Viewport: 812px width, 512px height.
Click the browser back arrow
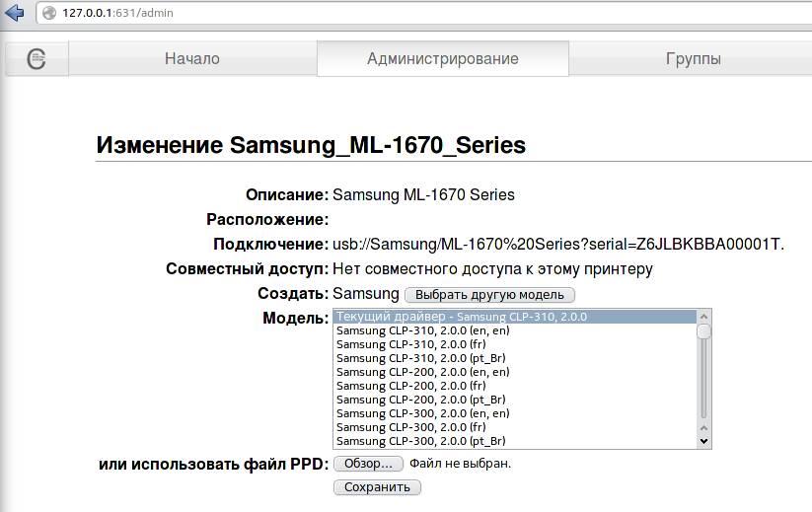click(14, 13)
